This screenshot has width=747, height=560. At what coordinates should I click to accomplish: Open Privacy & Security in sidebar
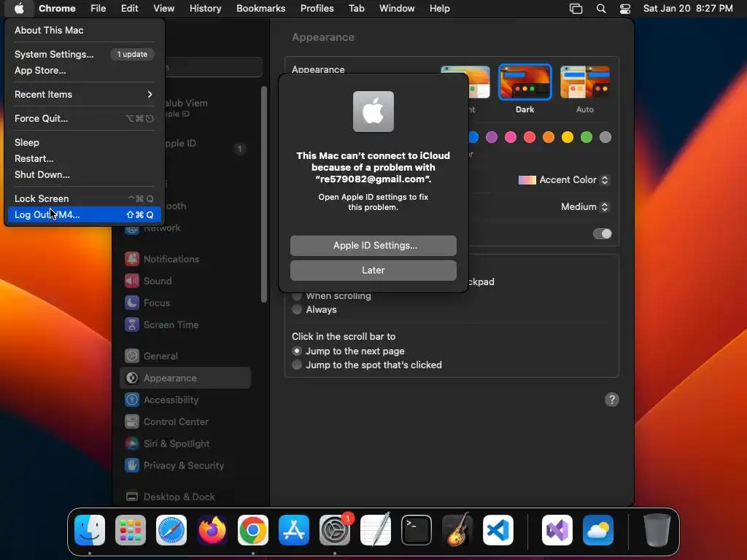point(185,466)
